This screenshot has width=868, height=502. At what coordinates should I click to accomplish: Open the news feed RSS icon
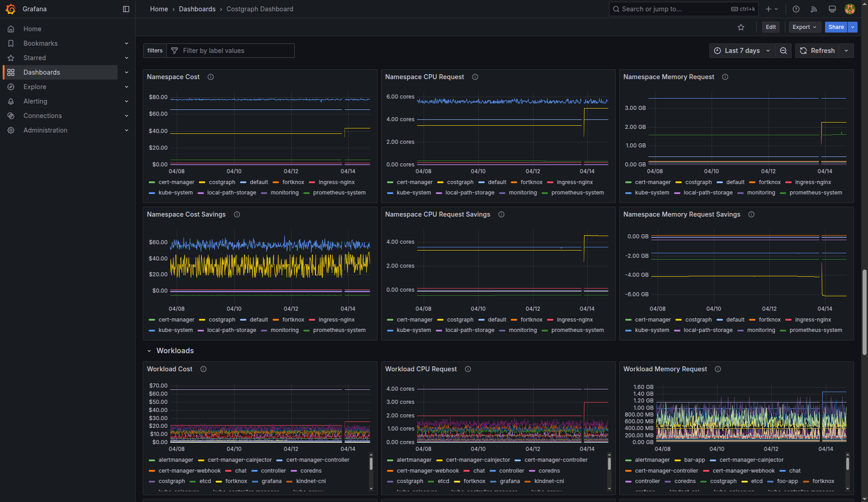tap(814, 9)
